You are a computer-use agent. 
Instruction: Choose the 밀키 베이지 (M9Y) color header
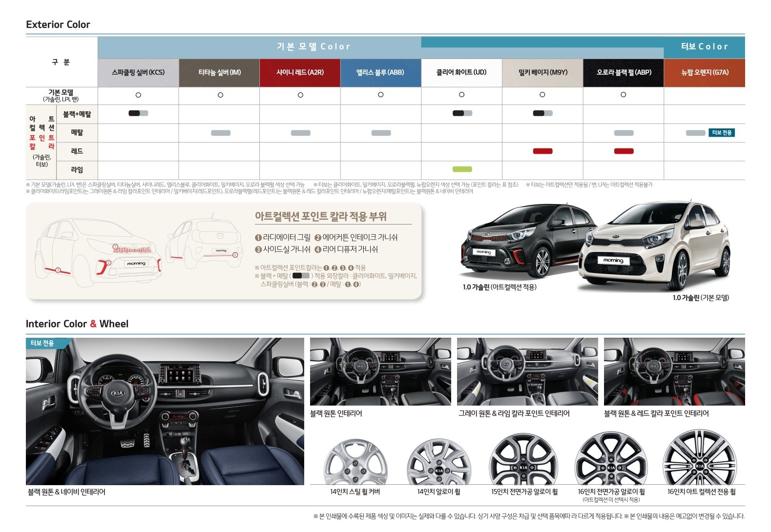click(x=542, y=73)
